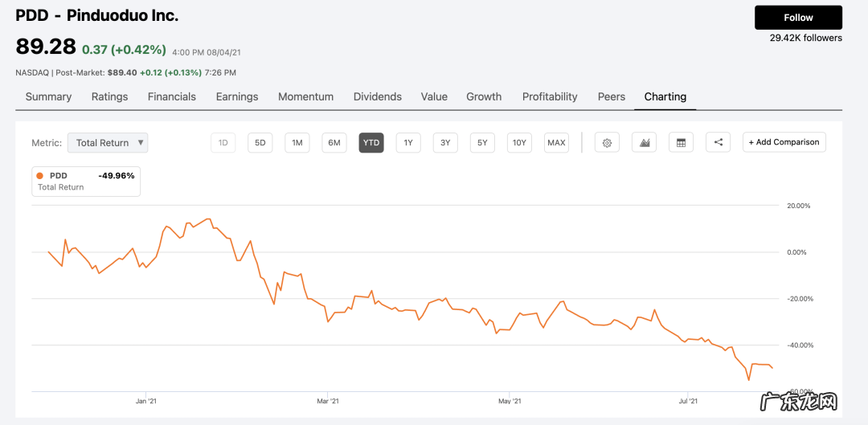Go to the Earnings tab
868x425 pixels.
[x=237, y=96]
